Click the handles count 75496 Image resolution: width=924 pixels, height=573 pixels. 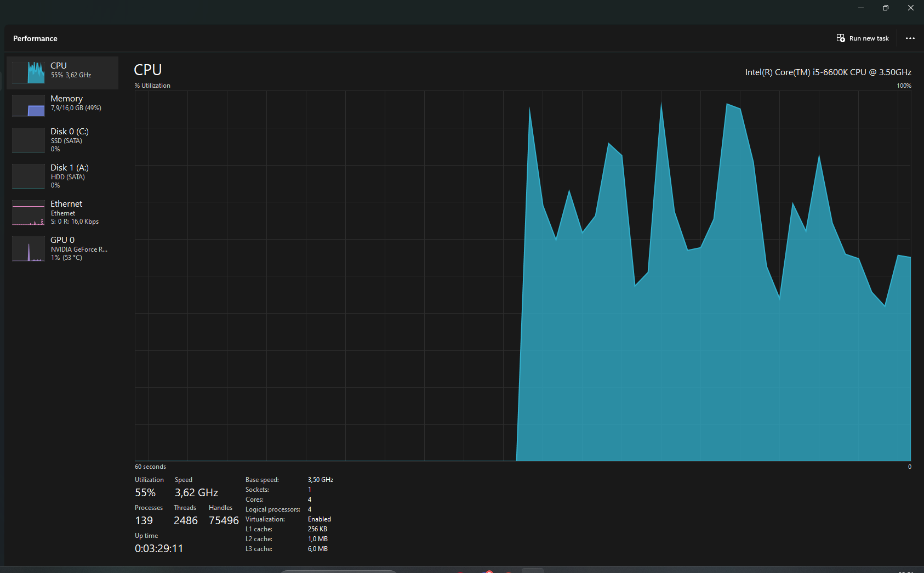(224, 520)
